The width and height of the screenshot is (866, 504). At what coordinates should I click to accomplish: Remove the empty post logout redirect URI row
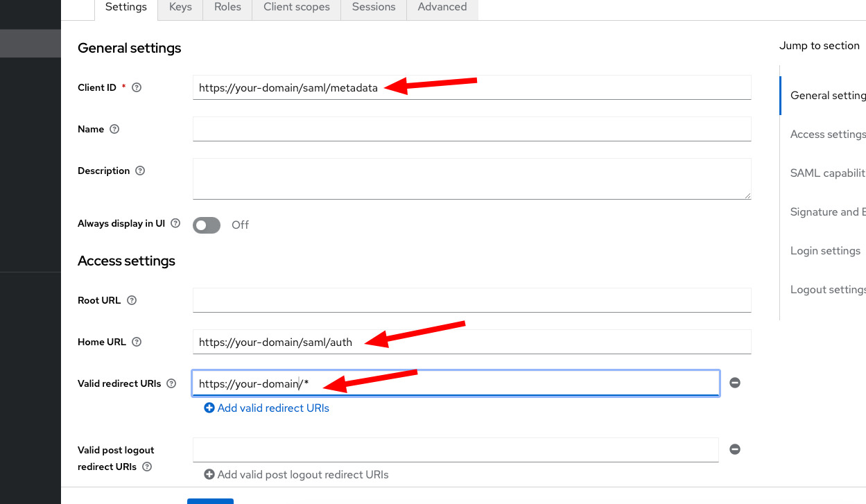coord(735,449)
